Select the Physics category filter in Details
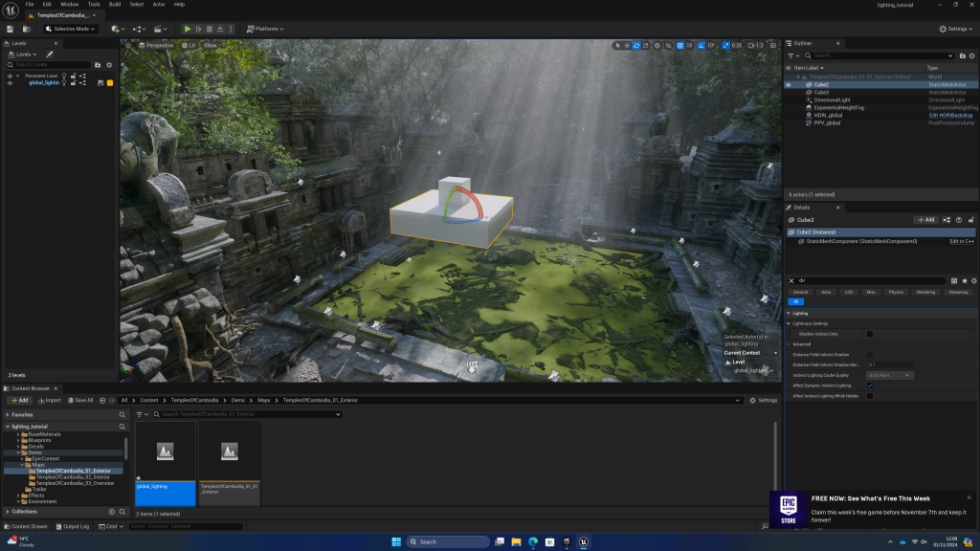This screenshot has height=551, width=980. (x=896, y=293)
